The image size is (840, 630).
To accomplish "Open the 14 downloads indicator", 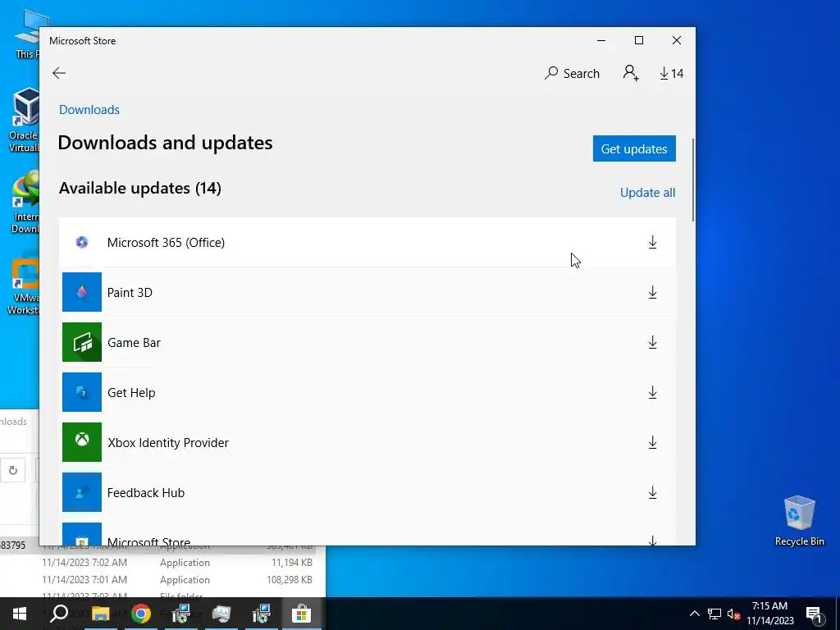I will (x=671, y=73).
